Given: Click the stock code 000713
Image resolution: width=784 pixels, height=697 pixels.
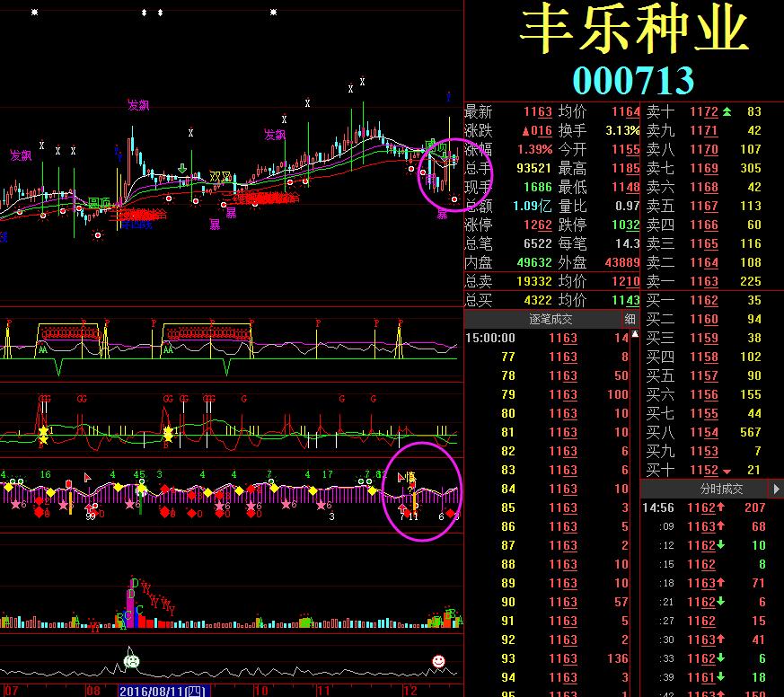Looking at the screenshot, I should pyautogui.click(x=633, y=80).
